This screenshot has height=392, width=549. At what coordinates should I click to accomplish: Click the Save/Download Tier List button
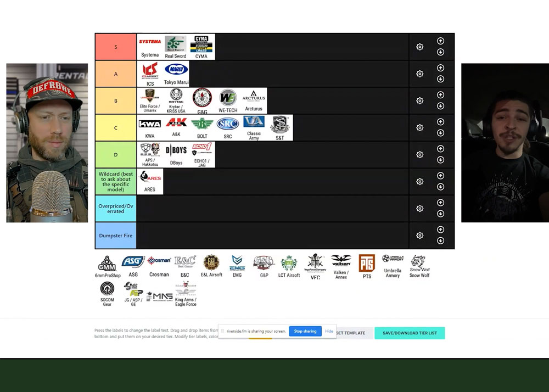(410, 333)
